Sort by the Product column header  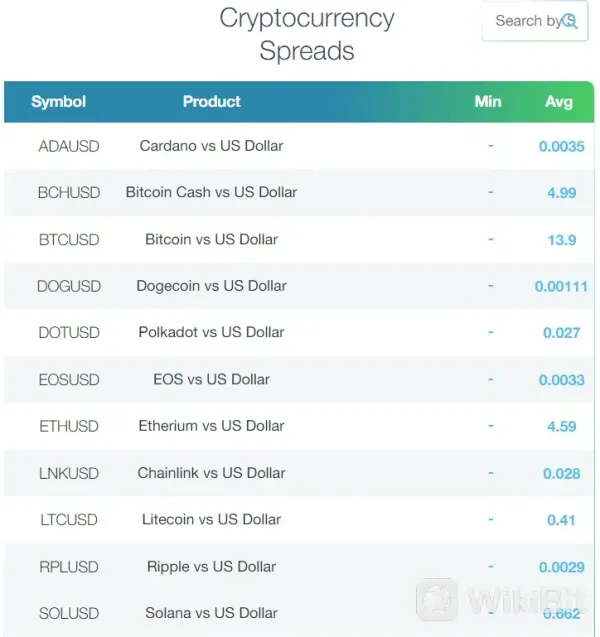click(x=211, y=102)
